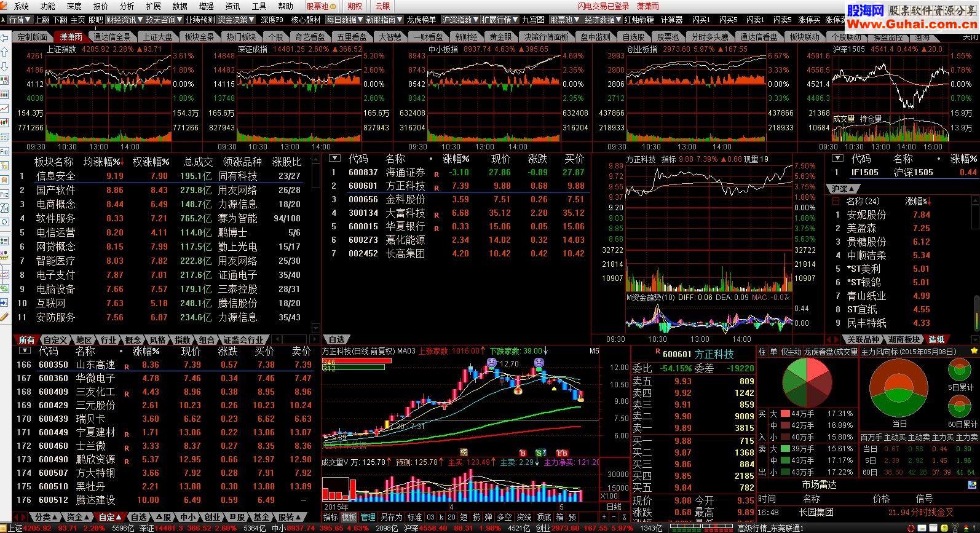
Task: Switch to the 热门板块 tab
Action: [240, 37]
